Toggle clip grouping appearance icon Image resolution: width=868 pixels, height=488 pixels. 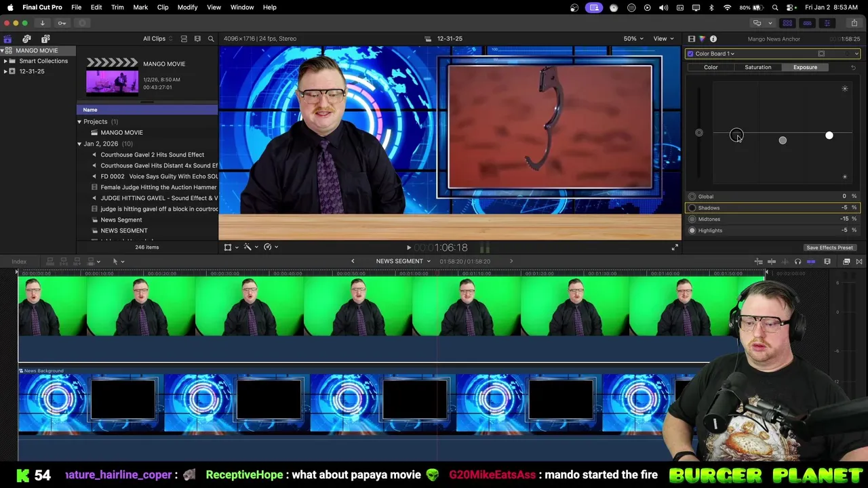184,39
